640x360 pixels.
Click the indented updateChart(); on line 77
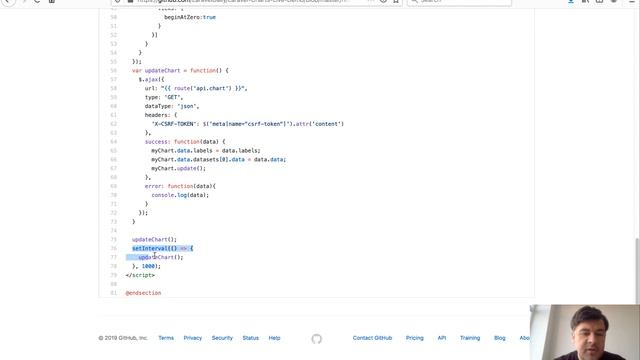[x=161, y=258]
